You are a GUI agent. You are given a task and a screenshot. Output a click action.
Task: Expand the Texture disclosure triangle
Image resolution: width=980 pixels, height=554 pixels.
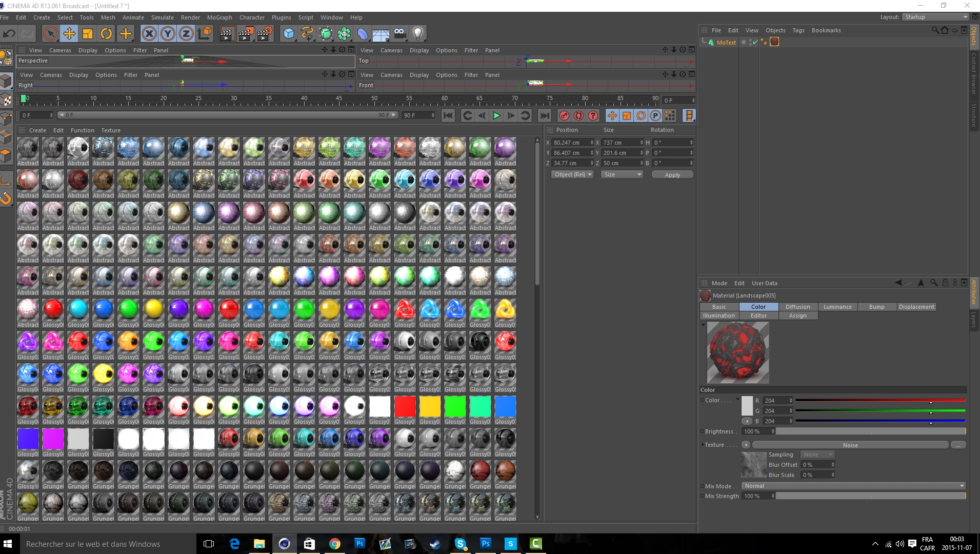pyautogui.click(x=703, y=445)
